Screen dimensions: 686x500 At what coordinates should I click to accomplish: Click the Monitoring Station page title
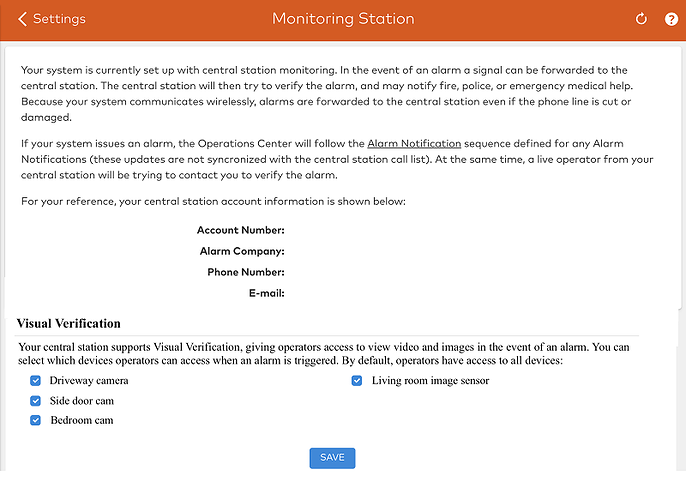coord(343,19)
